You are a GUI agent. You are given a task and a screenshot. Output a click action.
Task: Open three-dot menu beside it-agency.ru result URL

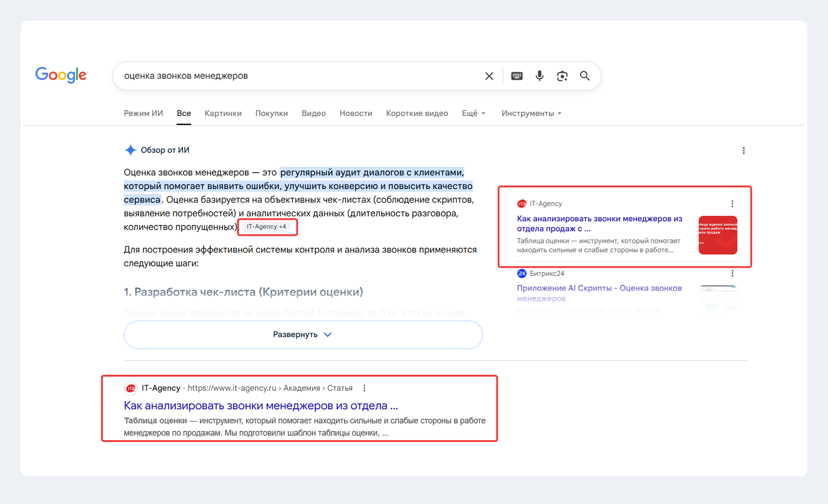click(364, 388)
